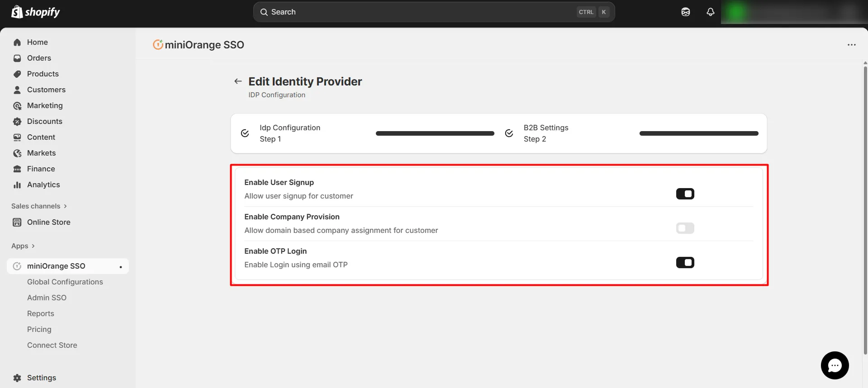Click the page vertical scrollbar
868x388 pixels.
point(865,210)
